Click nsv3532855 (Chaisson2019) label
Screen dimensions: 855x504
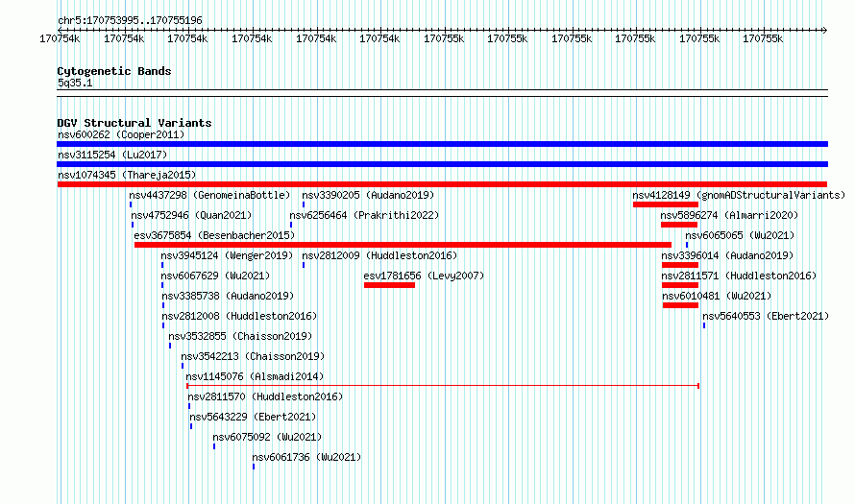click(x=240, y=336)
